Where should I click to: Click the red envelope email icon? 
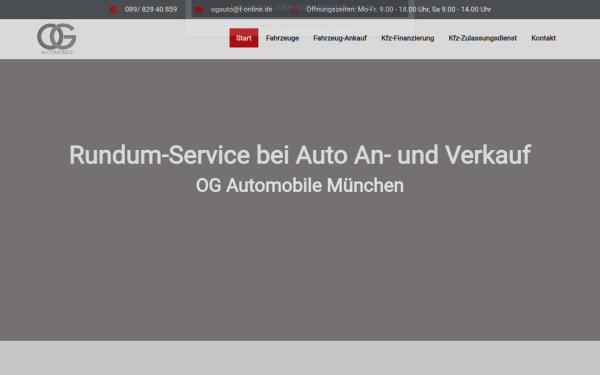(x=199, y=10)
